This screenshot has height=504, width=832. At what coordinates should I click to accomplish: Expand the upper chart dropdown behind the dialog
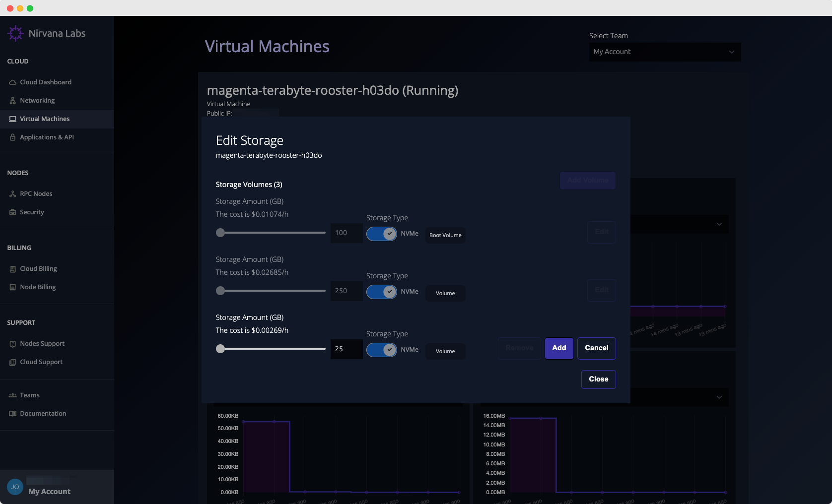tap(719, 224)
